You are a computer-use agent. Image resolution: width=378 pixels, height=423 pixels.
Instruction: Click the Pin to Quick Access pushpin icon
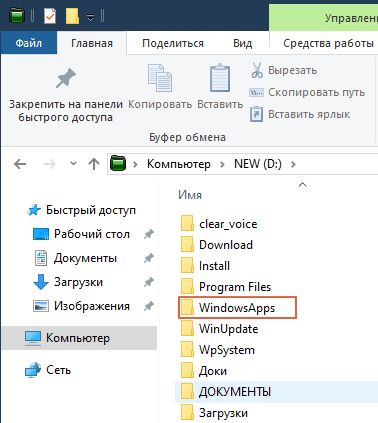(66, 79)
